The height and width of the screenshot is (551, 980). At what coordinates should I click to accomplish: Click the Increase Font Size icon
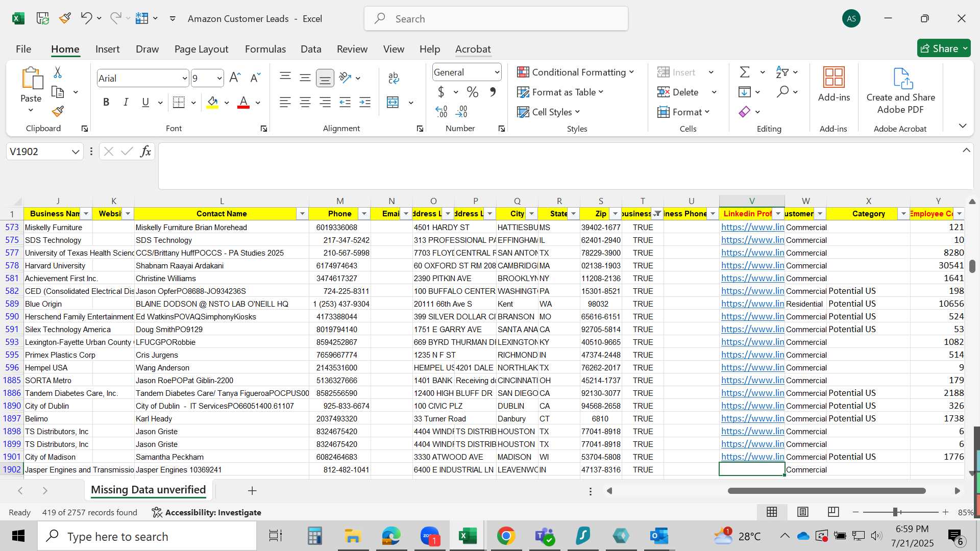(235, 78)
